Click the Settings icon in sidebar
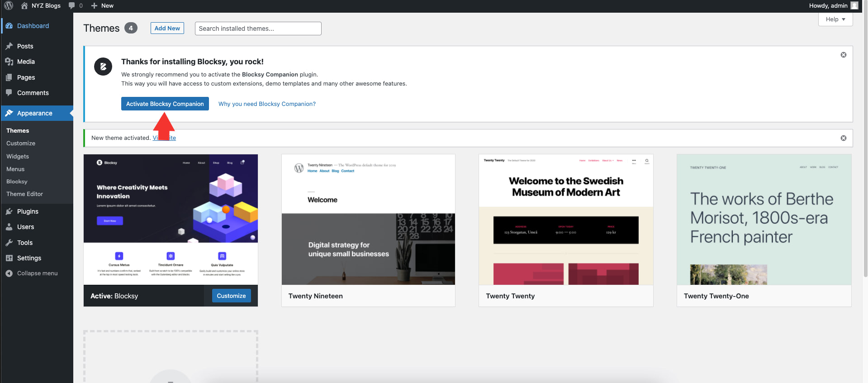 (x=9, y=258)
